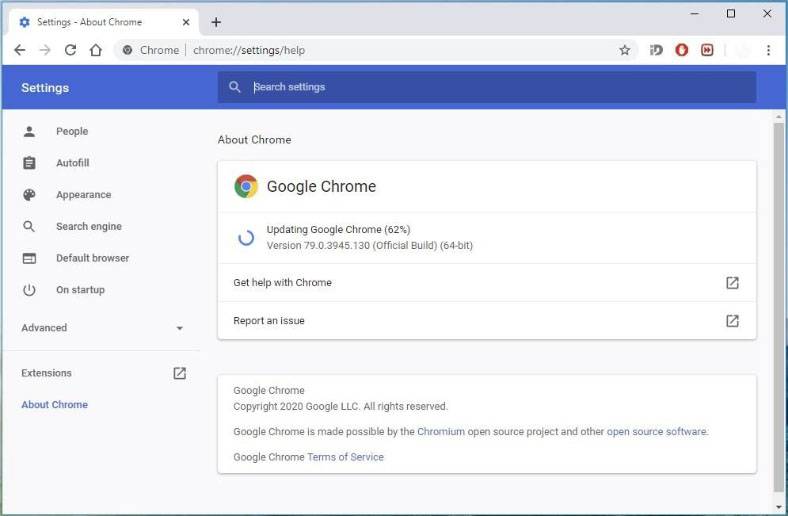The height and width of the screenshot is (516, 788).
Task: Maximize the Chrome window
Action: [731, 14]
